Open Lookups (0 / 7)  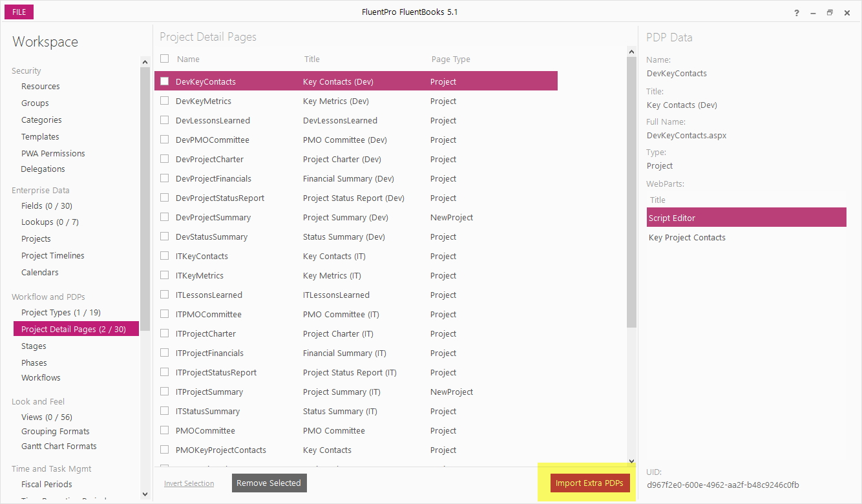click(x=50, y=222)
